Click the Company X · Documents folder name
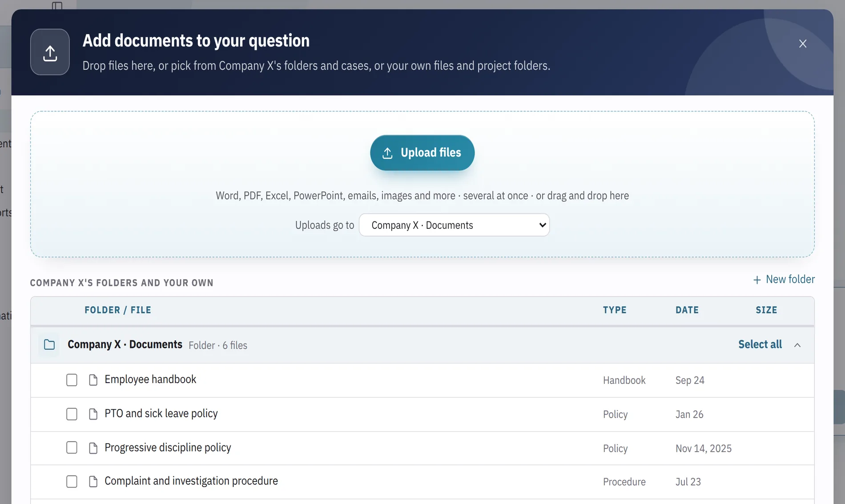845x504 pixels. pyautogui.click(x=125, y=344)
